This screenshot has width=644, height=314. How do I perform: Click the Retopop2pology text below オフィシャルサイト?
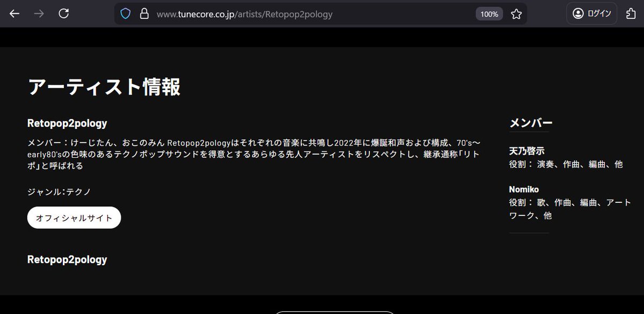pyautogui.click(x=67, y=260)
